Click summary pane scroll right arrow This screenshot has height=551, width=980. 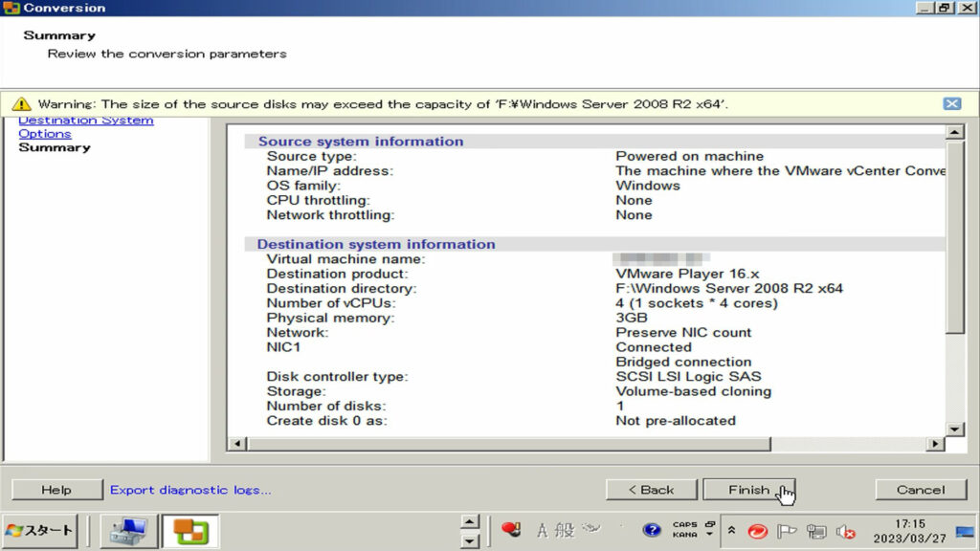click(x=935, y=444)
